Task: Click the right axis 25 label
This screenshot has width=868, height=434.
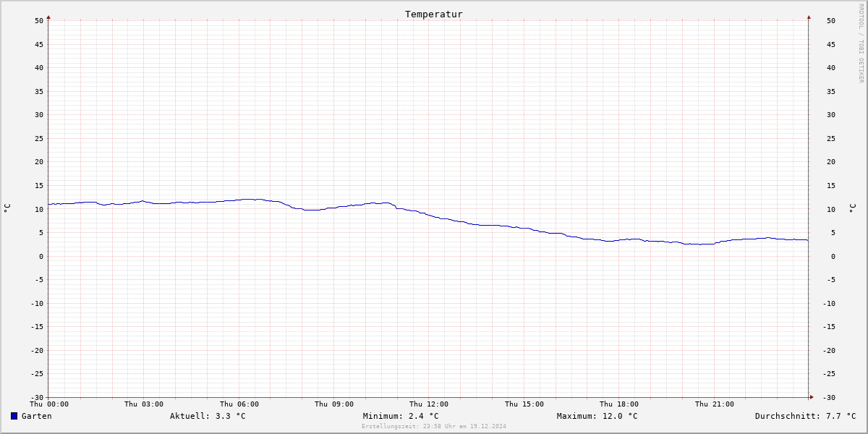Action: point(831,138)
